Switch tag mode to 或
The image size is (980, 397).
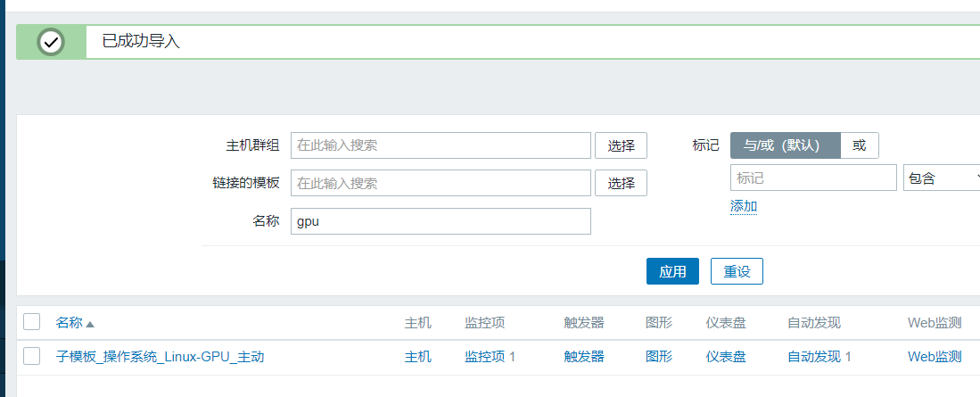pyautogui.click(x=860, y=145)
